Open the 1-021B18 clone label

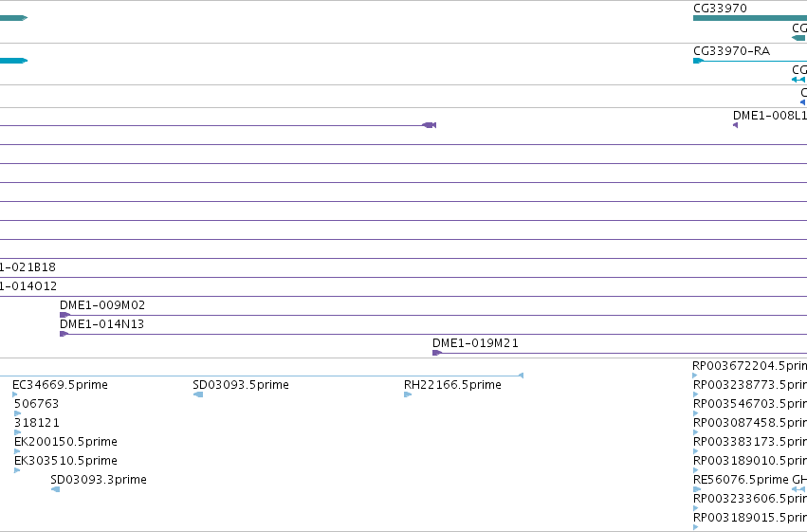coord(28,267)
